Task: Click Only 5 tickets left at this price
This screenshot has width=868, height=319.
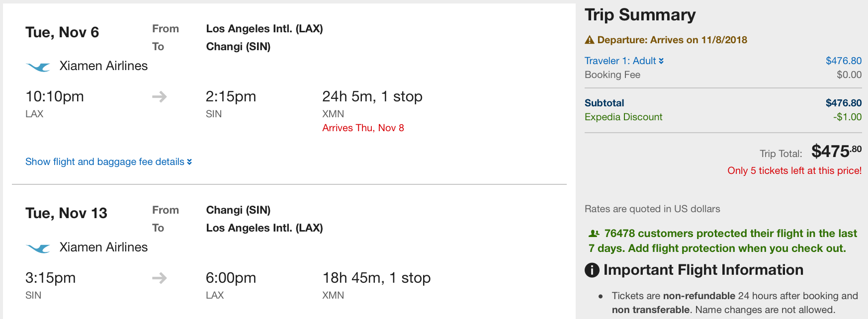Action: click(794, 170)
